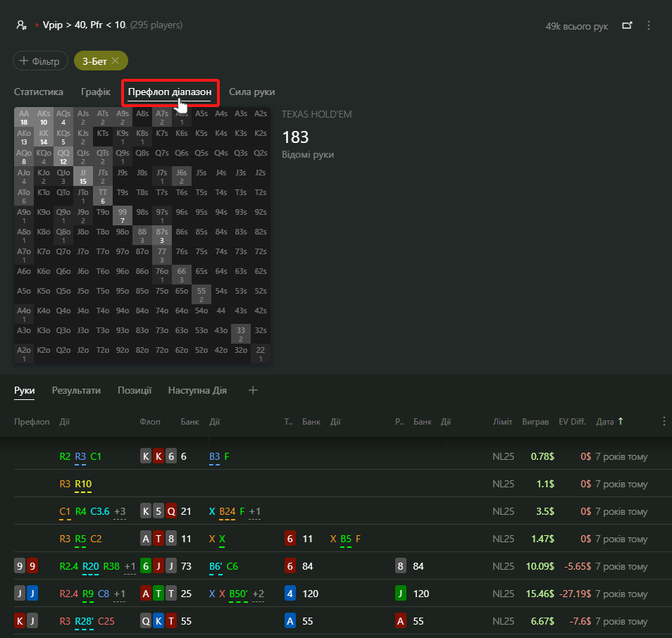Switch to the Результати tab
Image resolution: width=672 pixels, height=638 pixels.
point(76,390)
